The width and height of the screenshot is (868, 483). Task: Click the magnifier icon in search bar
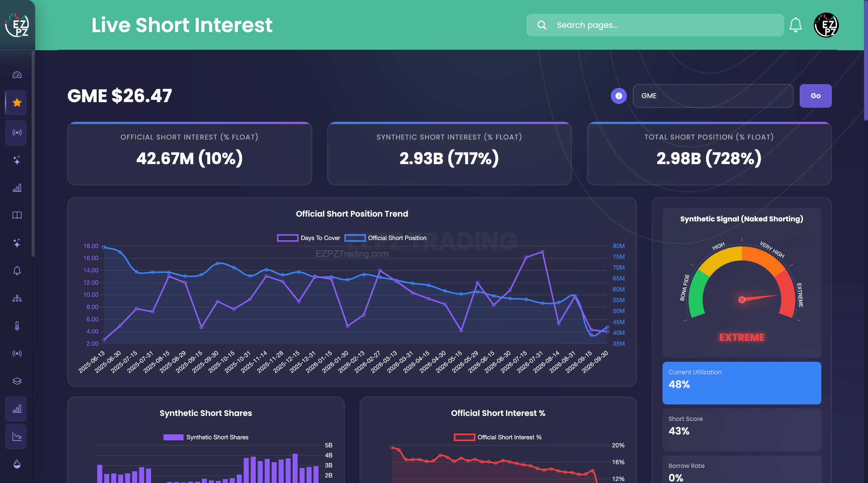coord(542,25)
